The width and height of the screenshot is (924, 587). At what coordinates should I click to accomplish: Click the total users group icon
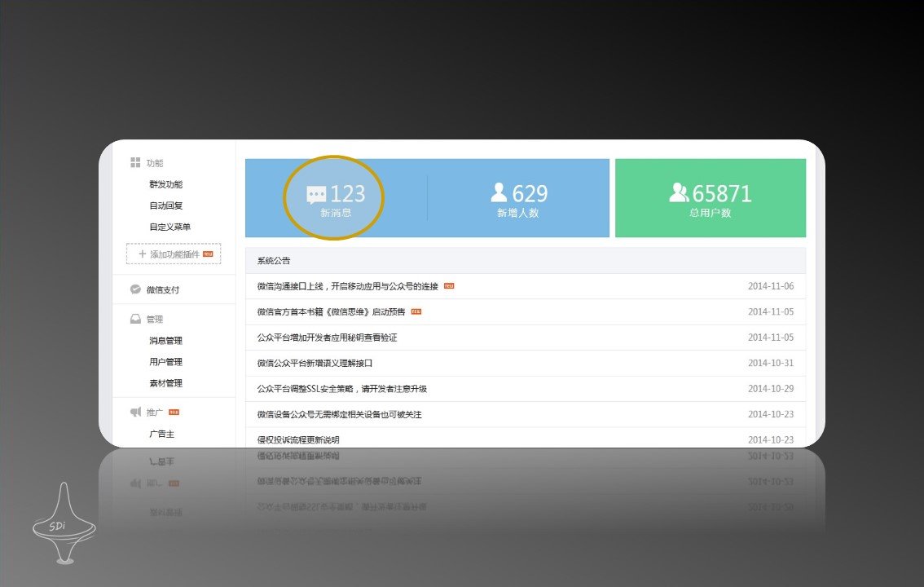coord(679,192)
